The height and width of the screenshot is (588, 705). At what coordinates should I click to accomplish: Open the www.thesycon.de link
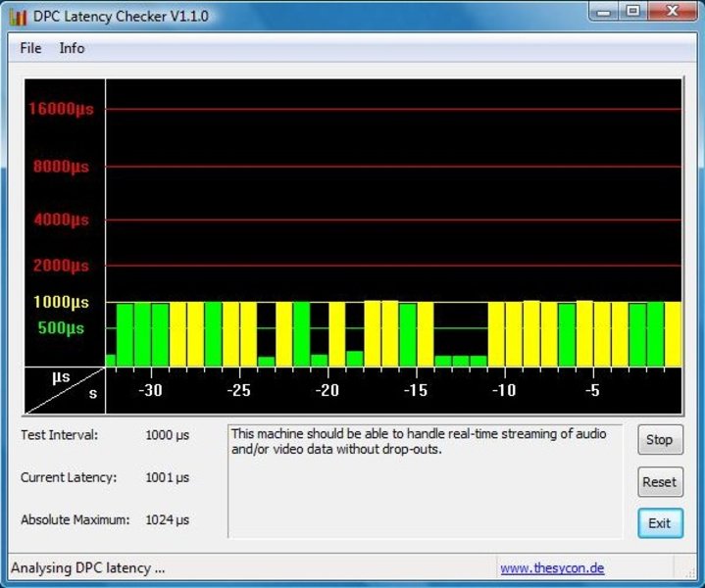552,568
